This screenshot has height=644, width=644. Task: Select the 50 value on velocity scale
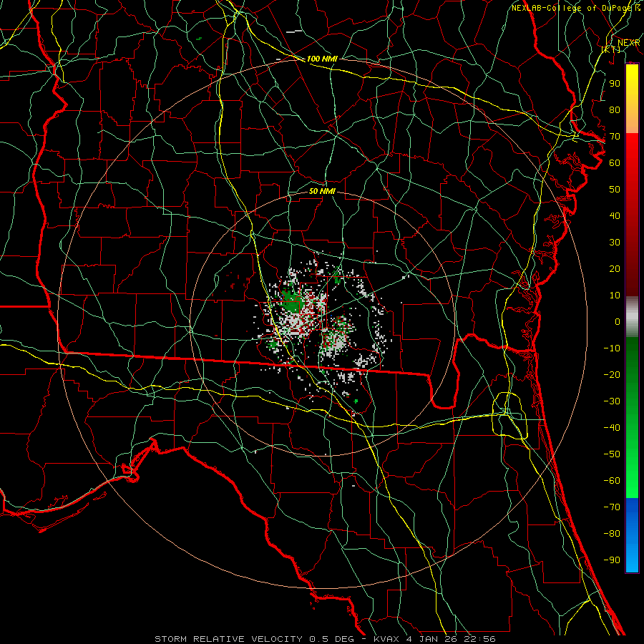pyautogui.click(x=615, y=190)
